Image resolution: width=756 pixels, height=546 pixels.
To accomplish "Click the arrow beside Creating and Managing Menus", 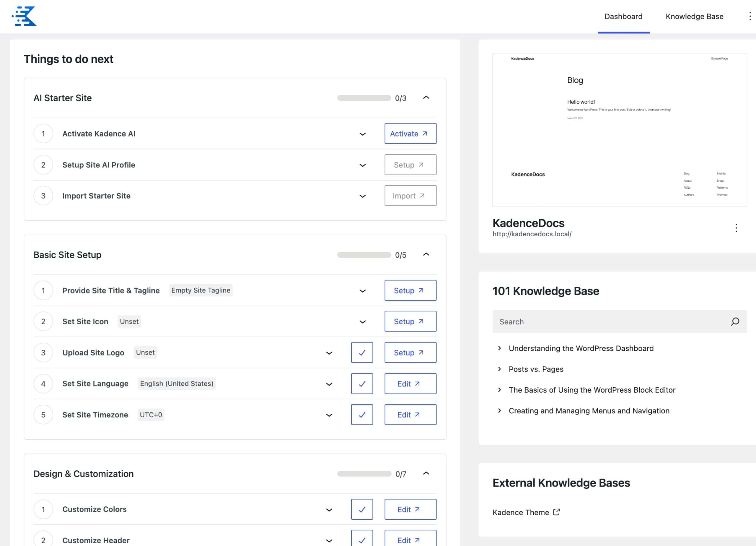I will pyautogui.click(x=499, y=411).
